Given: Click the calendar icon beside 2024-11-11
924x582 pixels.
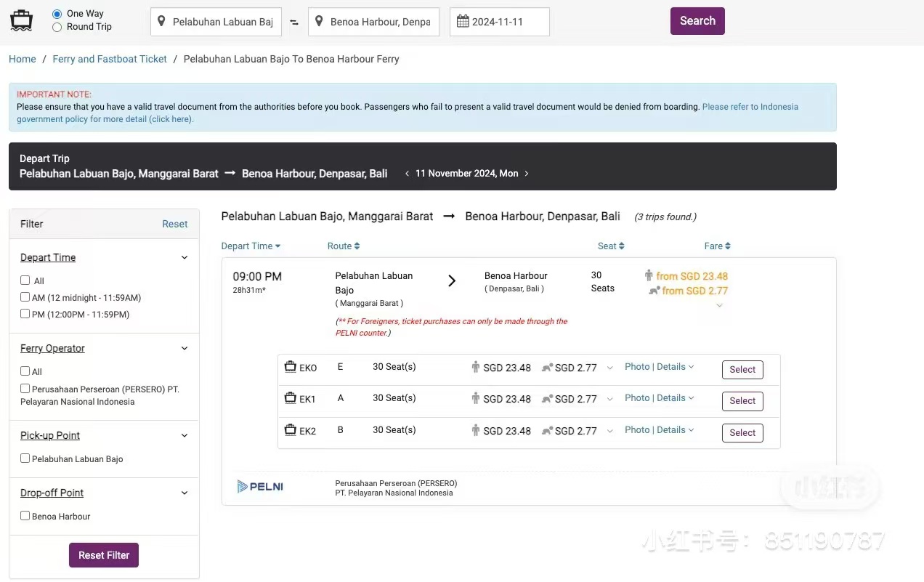Looking at the screenshot, I should 463,21.
